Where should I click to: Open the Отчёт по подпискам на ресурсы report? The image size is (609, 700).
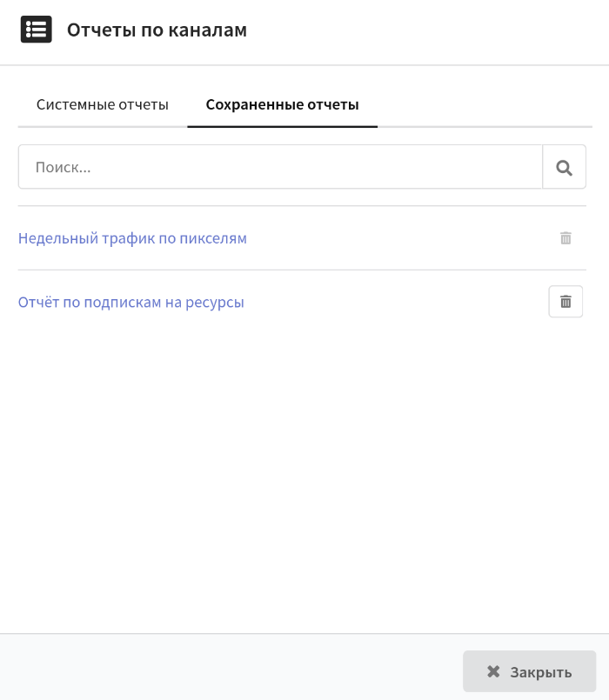pyautogui.click(x=130, y=302)
